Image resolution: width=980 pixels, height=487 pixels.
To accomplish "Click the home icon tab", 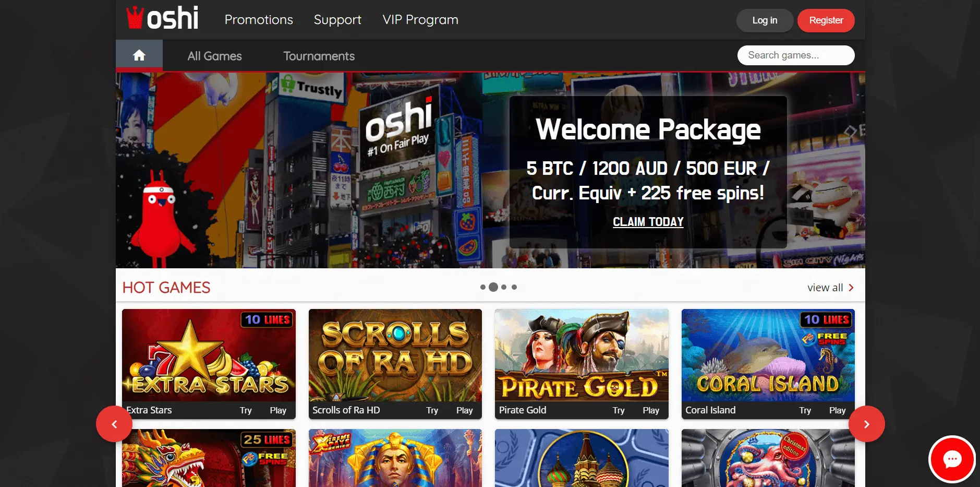I will (x=139, y=55).
